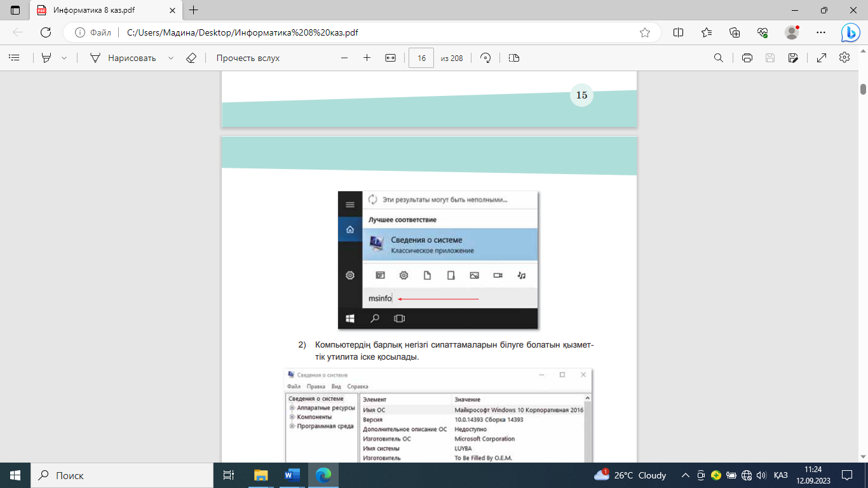This screenshot has height=488, width=868.
Task: Fit the PDF page to width
Action: (390, 58)
